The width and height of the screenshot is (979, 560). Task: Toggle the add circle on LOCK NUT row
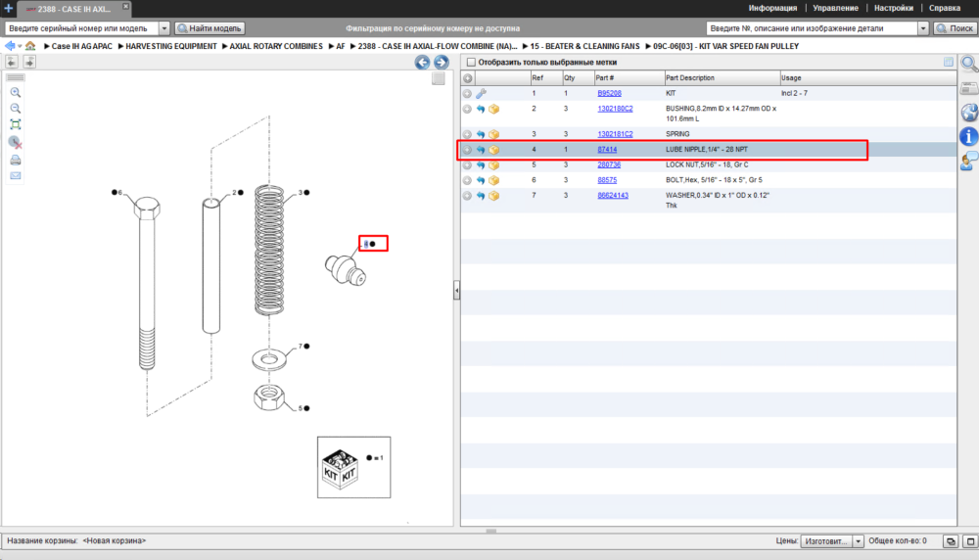click(x=467, y=165)
